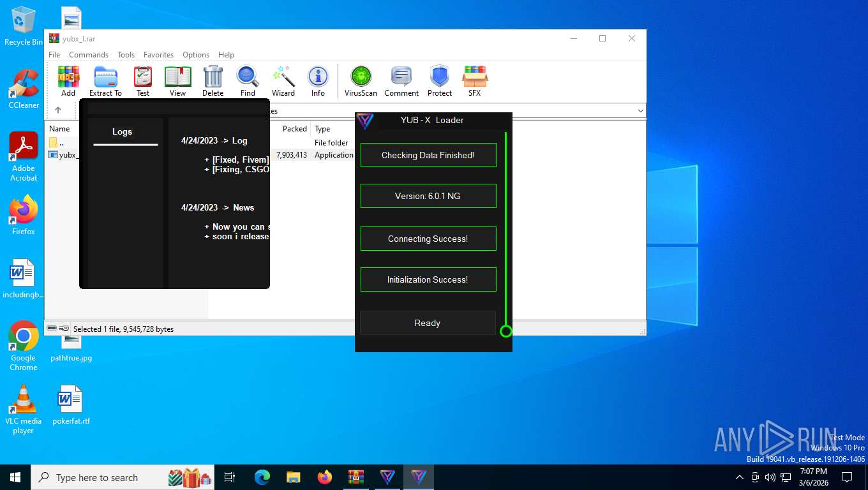
Task: Open the notification center icon
Action: tap(847, 477)
